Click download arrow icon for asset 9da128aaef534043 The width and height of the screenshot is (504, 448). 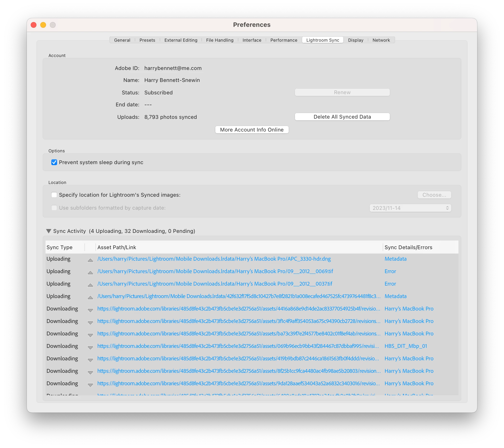[x=90, y=385]
